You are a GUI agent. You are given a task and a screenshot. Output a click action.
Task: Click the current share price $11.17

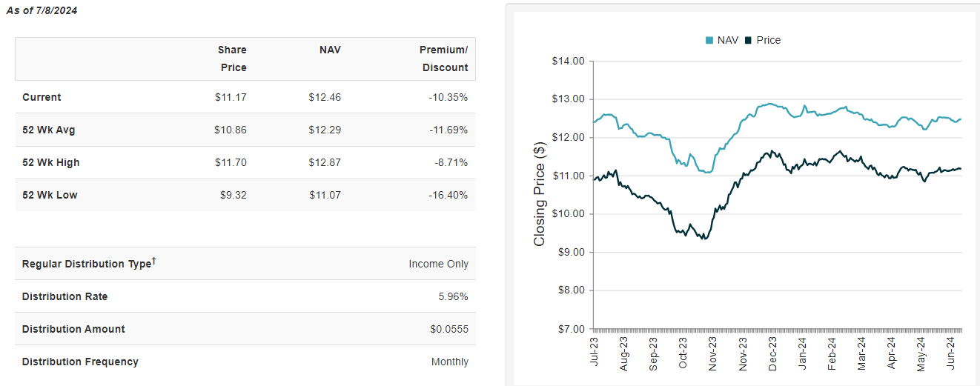231,97
